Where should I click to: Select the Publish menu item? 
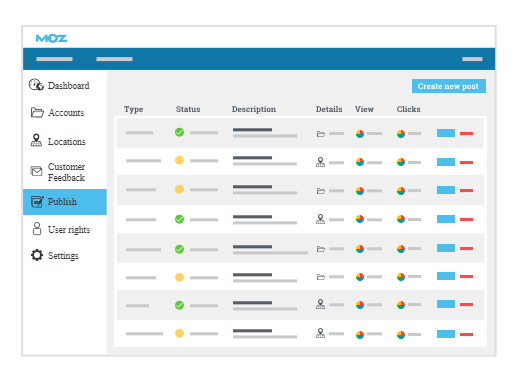65,202
